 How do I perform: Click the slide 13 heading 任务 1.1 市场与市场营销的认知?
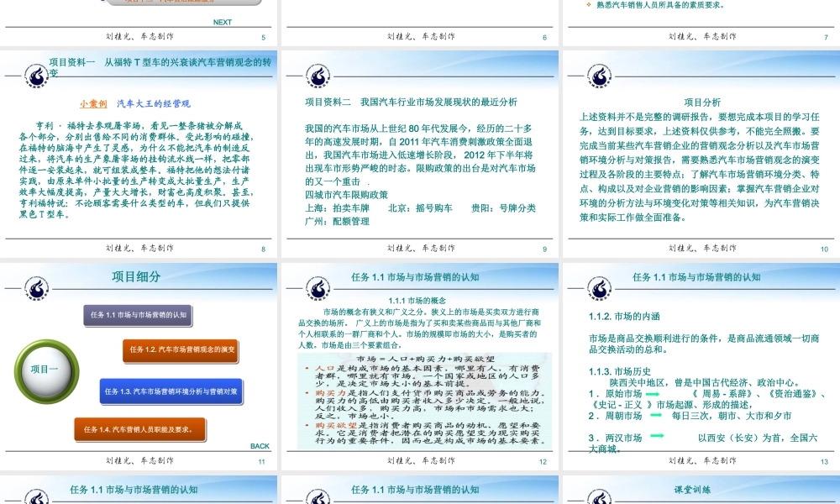coord(696,277)
